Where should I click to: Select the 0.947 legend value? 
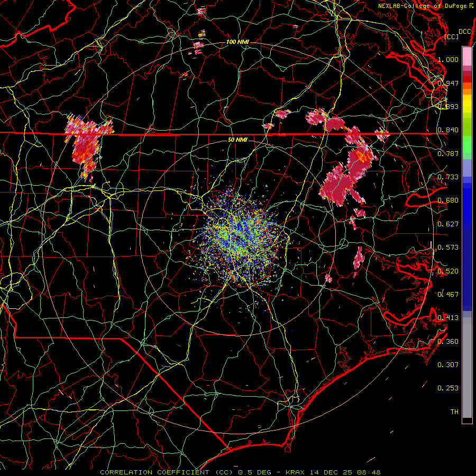click(448, 83)
